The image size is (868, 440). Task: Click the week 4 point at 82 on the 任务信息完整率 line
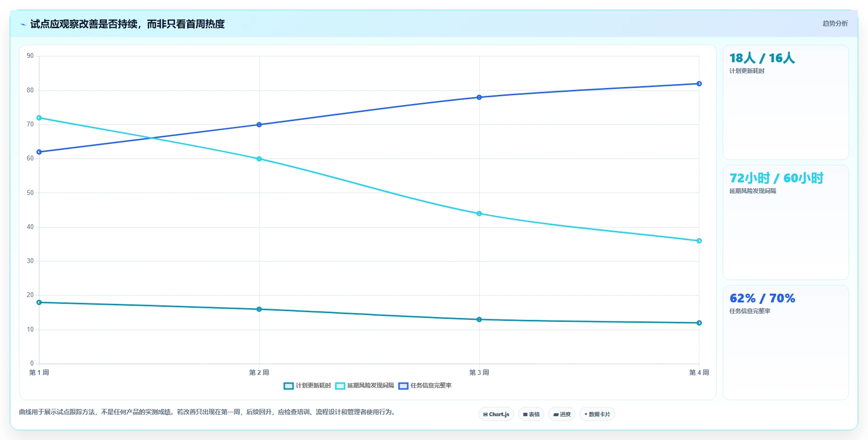pos(699,84)
